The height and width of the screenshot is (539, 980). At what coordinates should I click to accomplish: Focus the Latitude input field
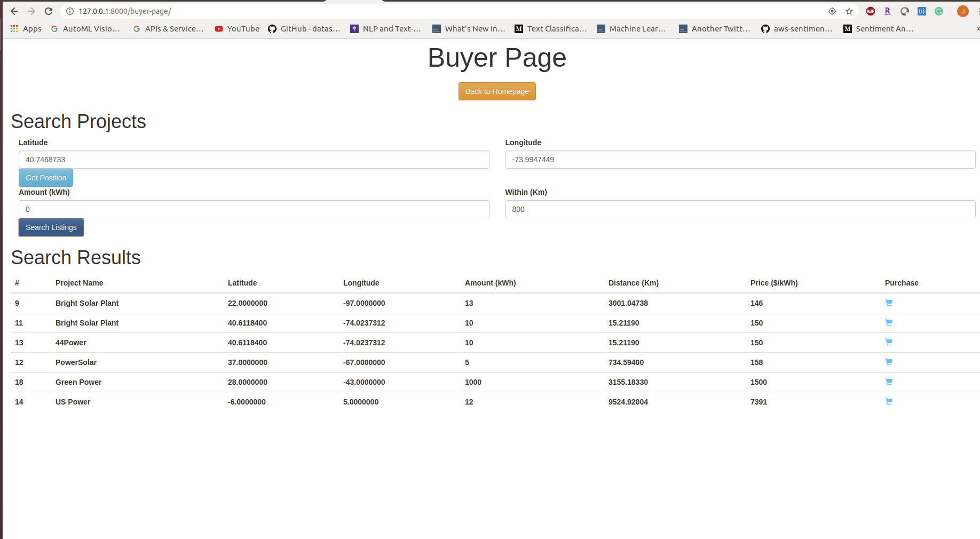(x=254, y=160)
